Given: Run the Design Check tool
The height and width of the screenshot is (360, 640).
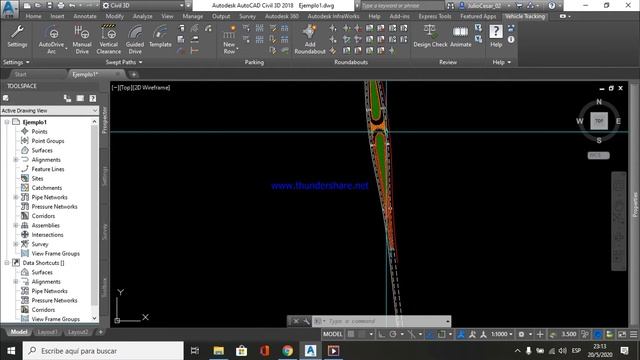Looking at the screenshot, I should [x=430, y=36].
